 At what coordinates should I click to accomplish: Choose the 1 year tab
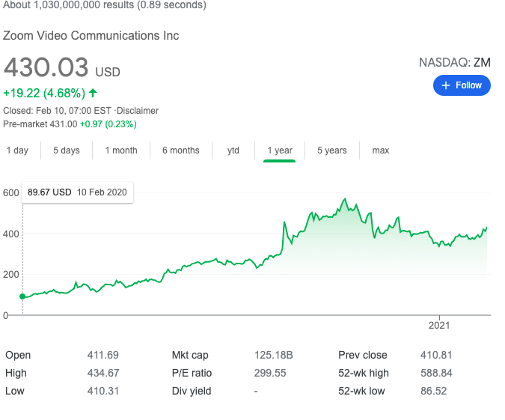click(x=280, y=150)
